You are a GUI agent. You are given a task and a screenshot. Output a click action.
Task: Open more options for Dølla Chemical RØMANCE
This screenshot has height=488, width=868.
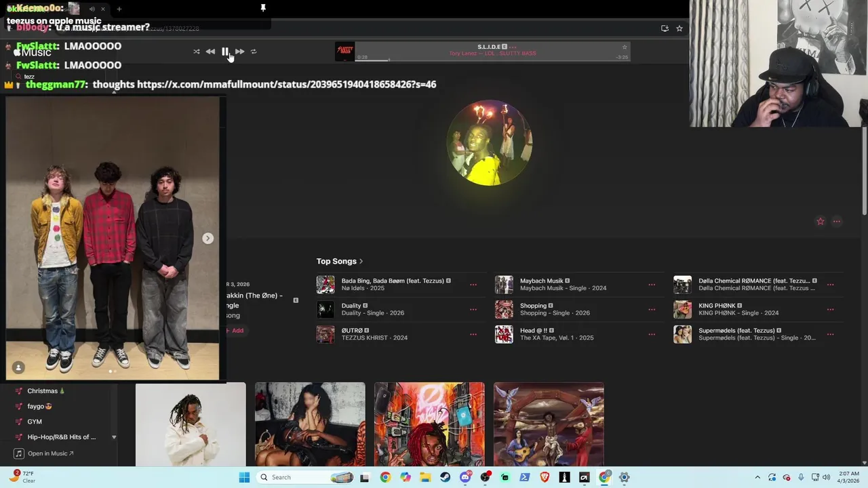click(830, 285)
